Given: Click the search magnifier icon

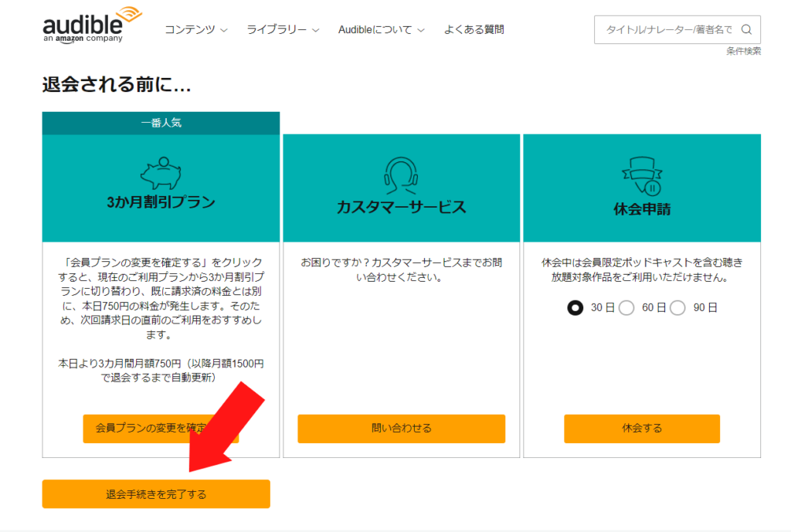Looking at the screenshot, I should click(746, 30).
